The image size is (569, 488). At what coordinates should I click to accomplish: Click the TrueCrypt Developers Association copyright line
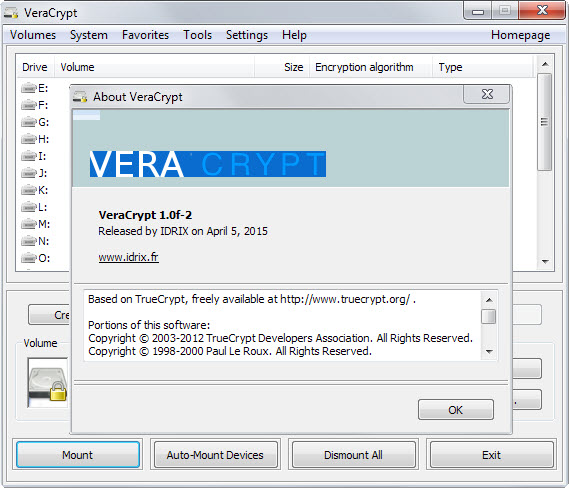point(281,338)
